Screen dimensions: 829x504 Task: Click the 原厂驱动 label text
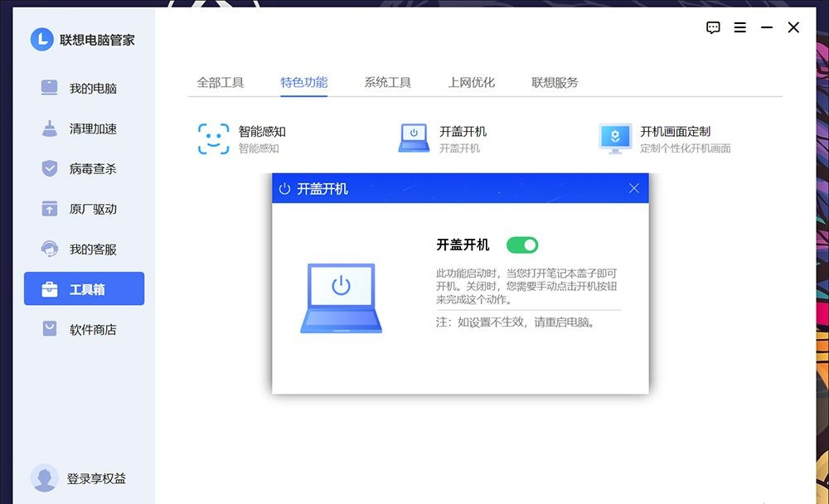pos(93,209)
